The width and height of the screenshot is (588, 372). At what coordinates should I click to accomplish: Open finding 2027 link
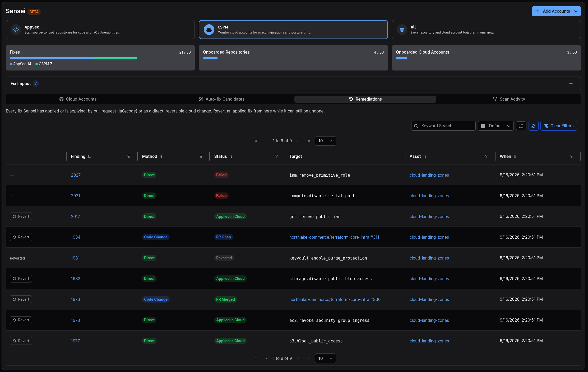[76, 175]
